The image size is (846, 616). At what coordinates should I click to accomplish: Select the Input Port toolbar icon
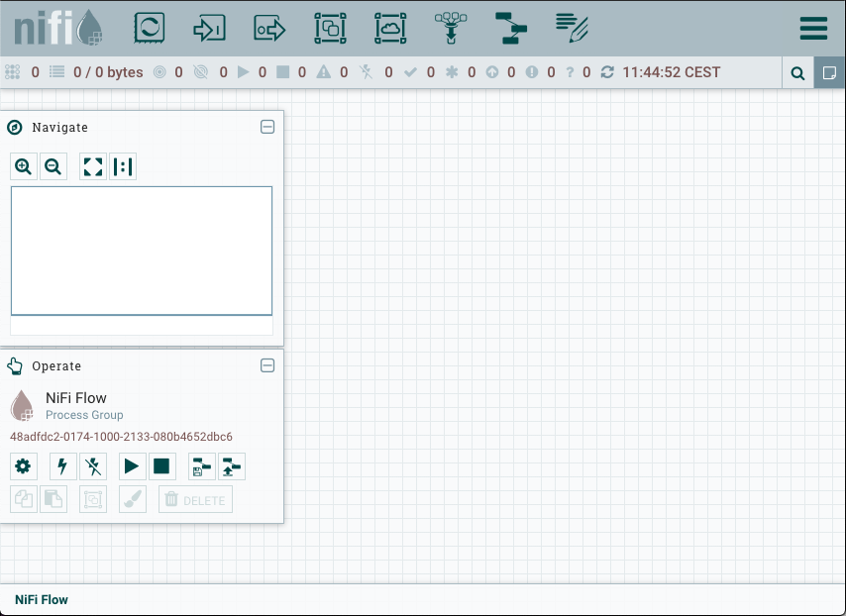(209, 29)
